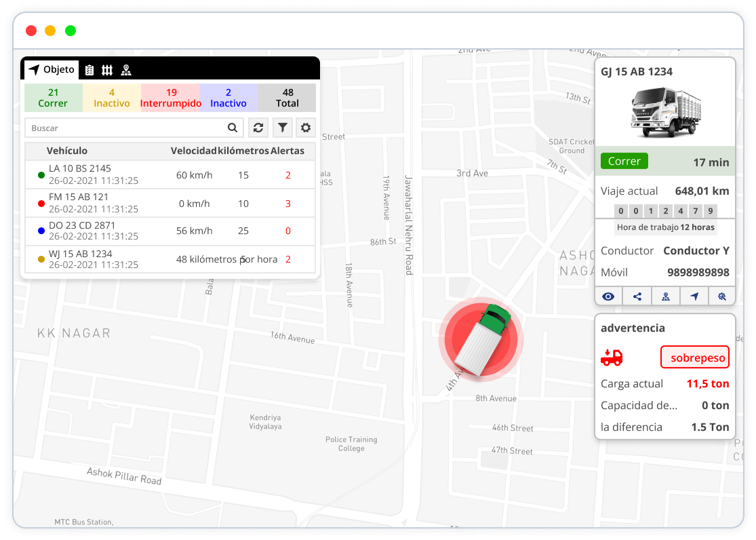The height and width of the screenshot is (540, 756).
Task: Toggle the red Interrumpido status filter
Action: pyautogui.click(x=171, y=98)
